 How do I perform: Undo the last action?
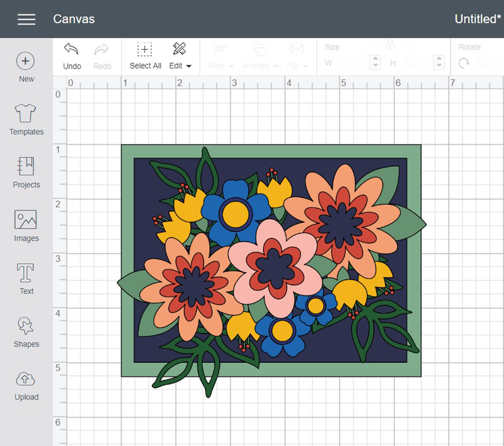(72, 50)
